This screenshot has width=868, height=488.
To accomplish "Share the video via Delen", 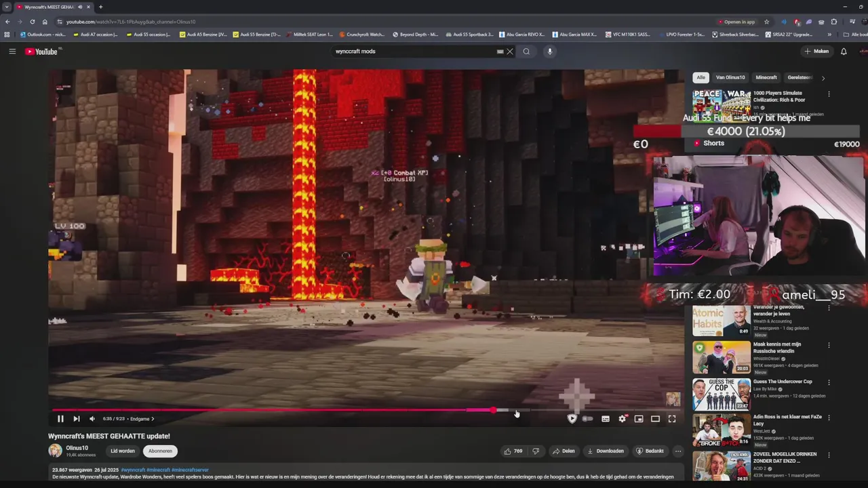I will [x=564, y=451].
